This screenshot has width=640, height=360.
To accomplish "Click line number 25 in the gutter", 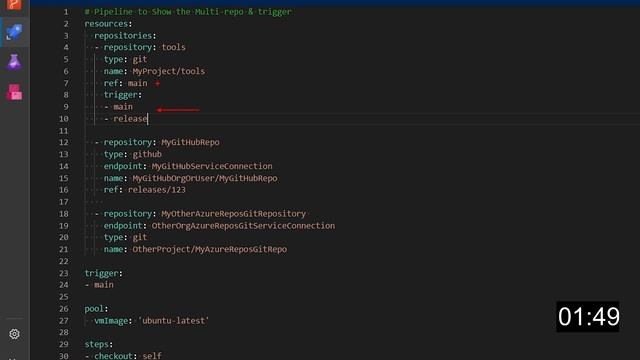I will coord(64,297).
